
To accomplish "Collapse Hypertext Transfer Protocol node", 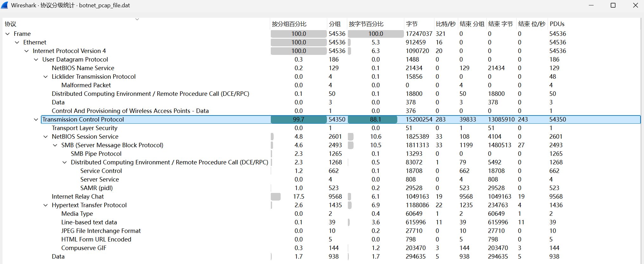I will [x=46, y=205].
